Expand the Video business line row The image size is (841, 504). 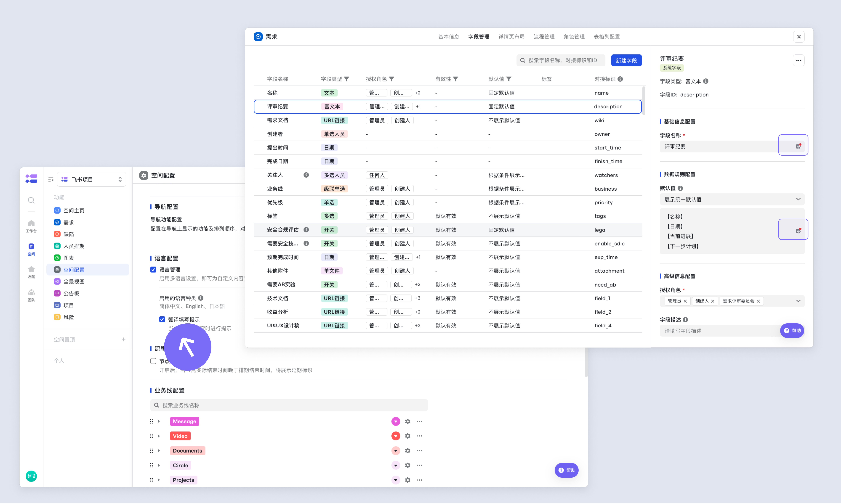point(159,436)
